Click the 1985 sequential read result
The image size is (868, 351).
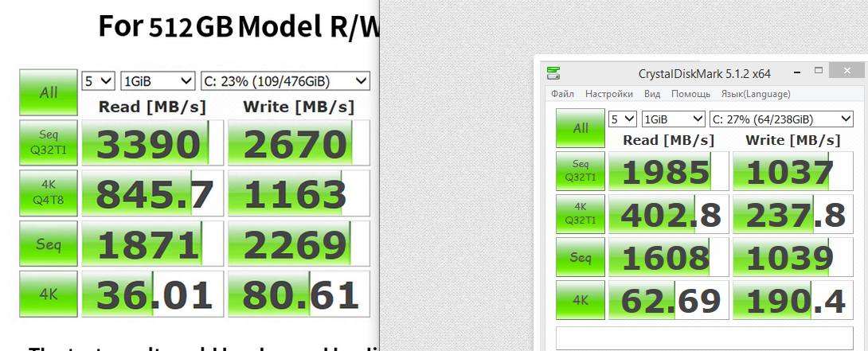click(668, 171)
